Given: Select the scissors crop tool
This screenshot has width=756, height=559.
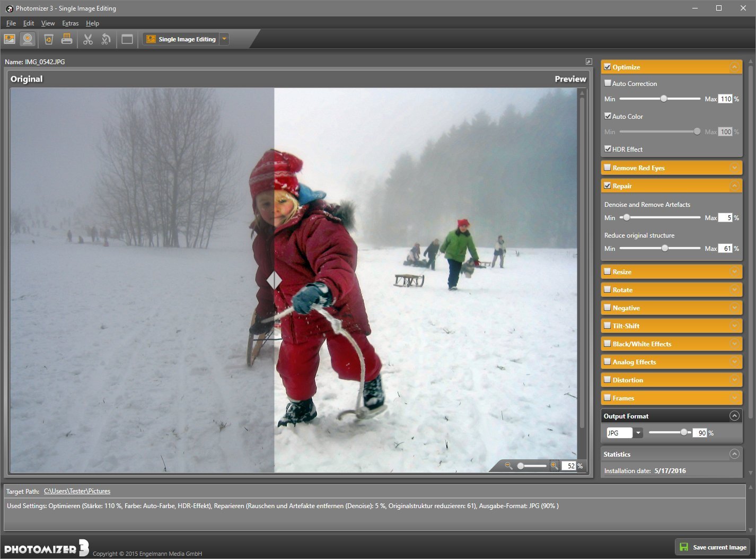Looking at the screenshot, I should pos(88,39).
